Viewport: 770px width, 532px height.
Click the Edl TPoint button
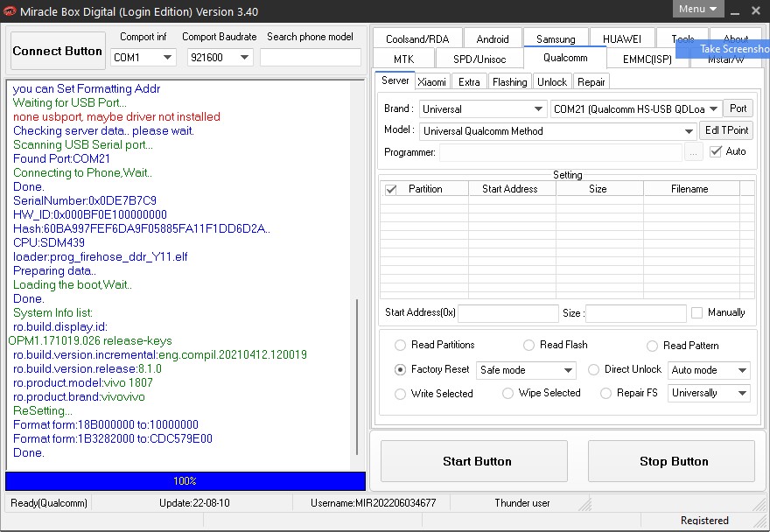pos(726,130)
